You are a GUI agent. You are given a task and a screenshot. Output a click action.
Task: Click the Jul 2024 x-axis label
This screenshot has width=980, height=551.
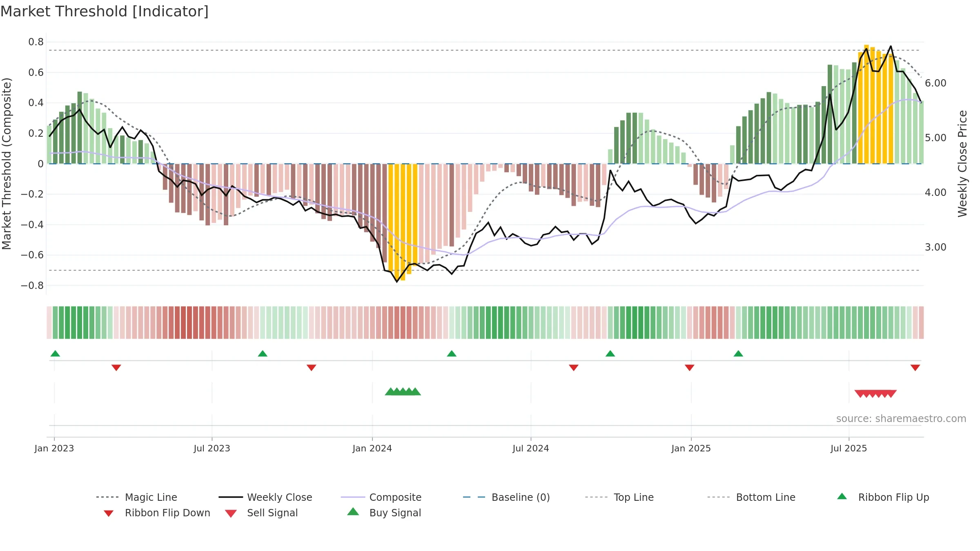[531, 449]
